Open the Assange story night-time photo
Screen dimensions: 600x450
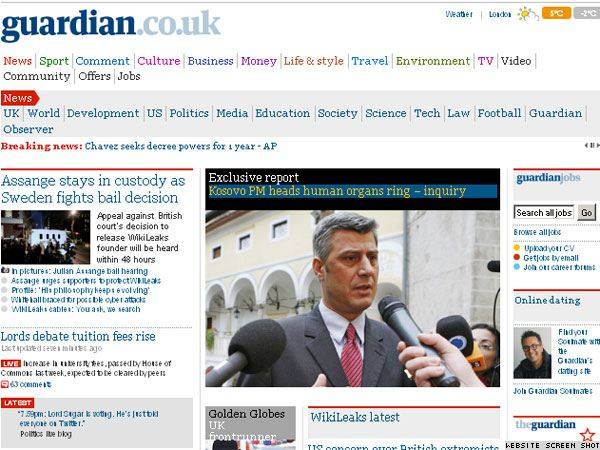click(46, 237)
